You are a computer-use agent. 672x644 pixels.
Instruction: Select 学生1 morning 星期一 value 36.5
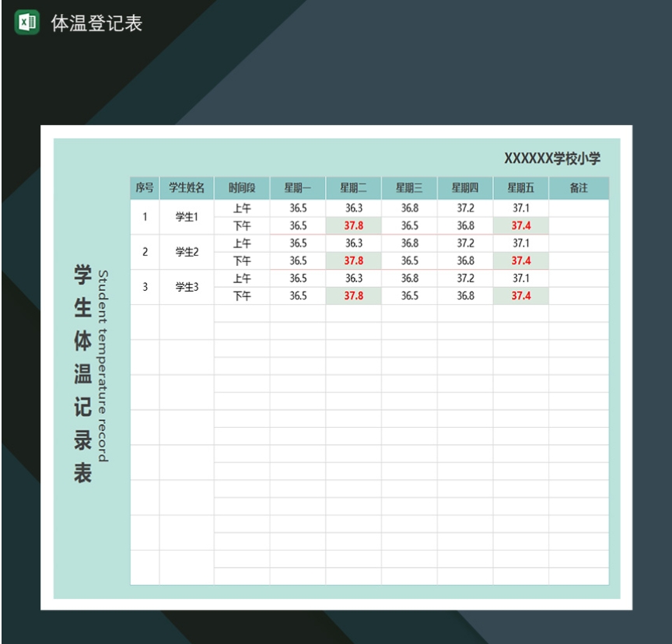tap(298, 208)
